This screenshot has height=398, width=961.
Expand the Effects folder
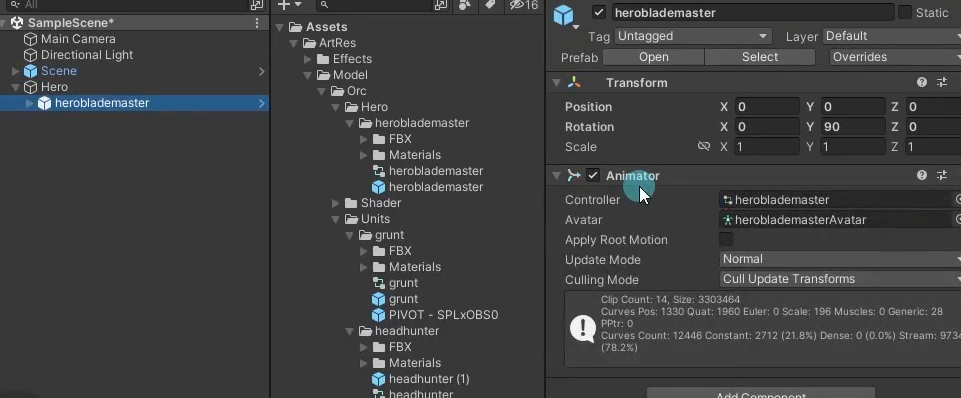coord(308,59)
